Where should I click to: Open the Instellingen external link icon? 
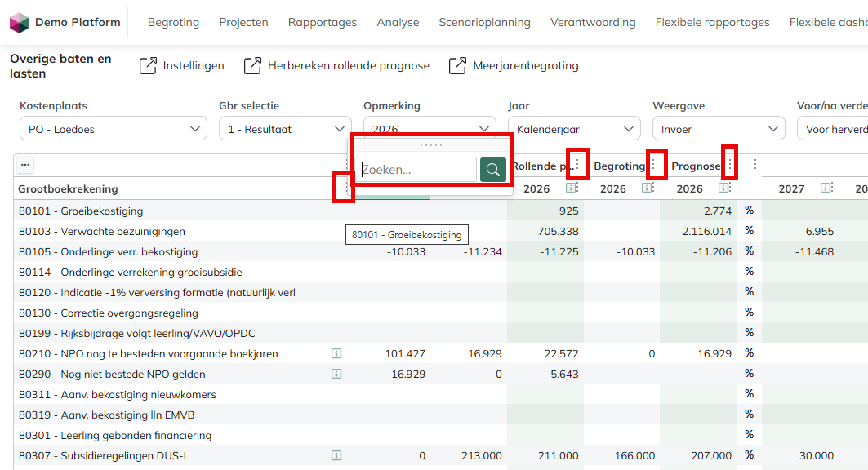(148, 66)
